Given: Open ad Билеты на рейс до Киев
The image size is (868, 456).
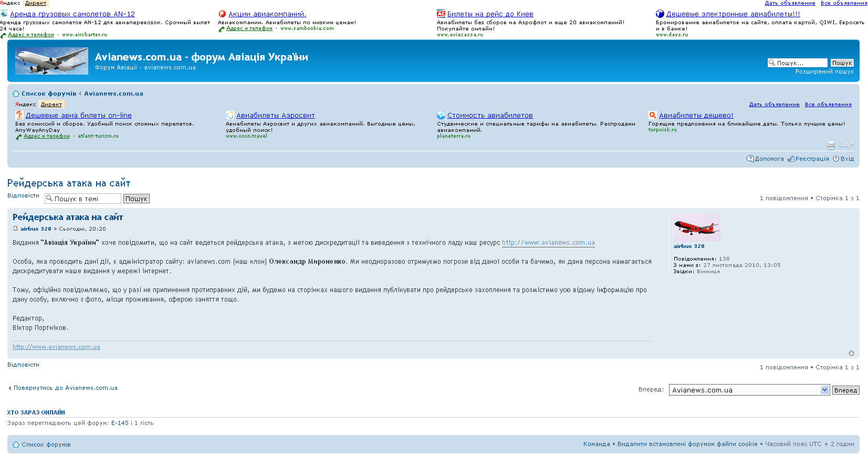Looking at the screenshot, I should [490, 14].
